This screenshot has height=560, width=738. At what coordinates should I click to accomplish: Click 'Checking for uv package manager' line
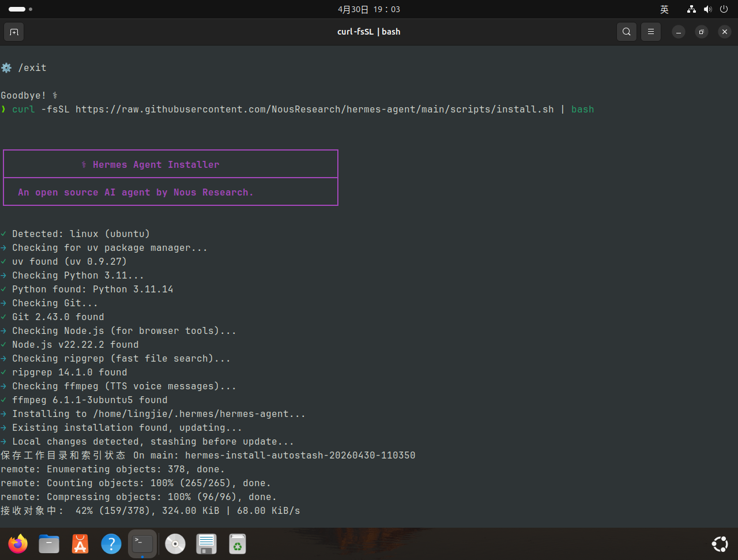coord(104,247)
